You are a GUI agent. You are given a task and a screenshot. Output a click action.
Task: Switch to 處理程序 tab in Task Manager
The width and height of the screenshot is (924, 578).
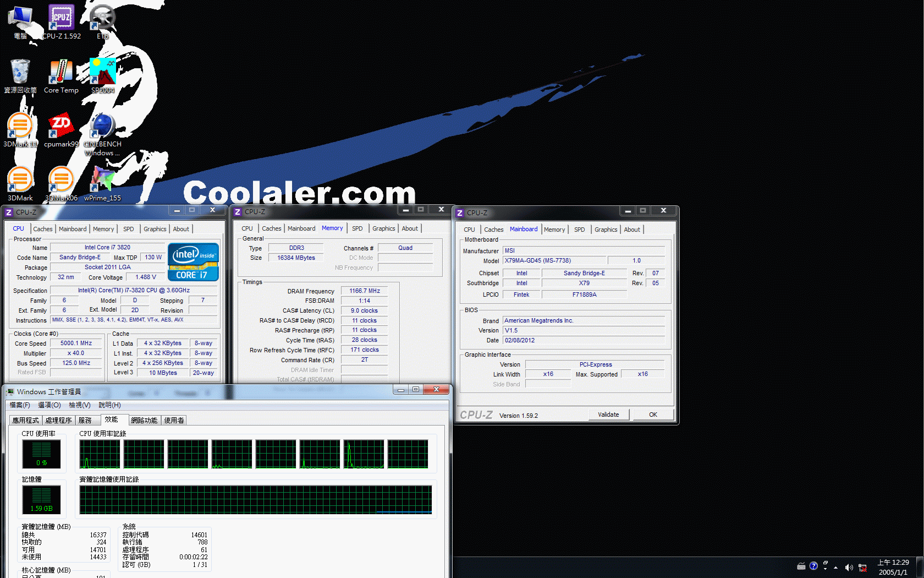[x=58, y=420]
